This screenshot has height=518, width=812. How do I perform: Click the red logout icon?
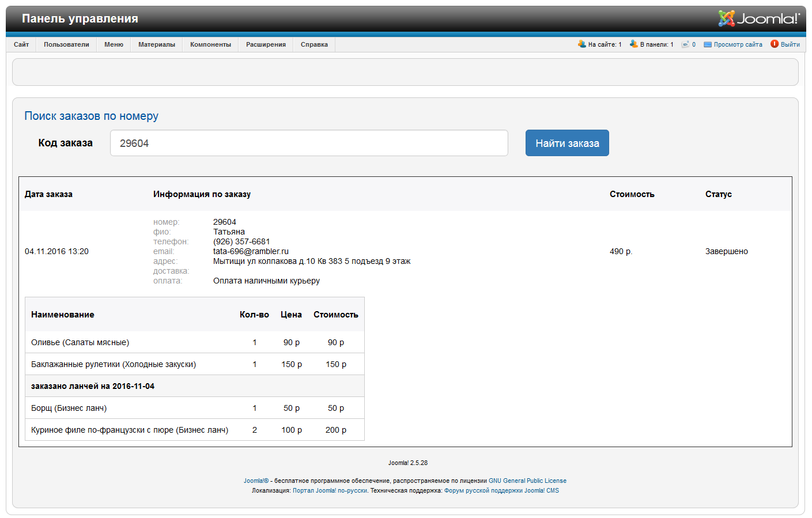[x=775, y=44]
